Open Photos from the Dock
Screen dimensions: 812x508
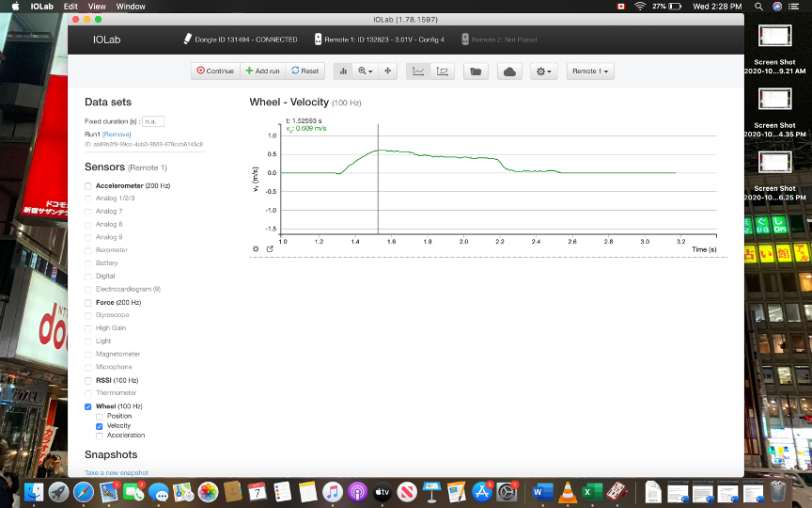(209, 492)
